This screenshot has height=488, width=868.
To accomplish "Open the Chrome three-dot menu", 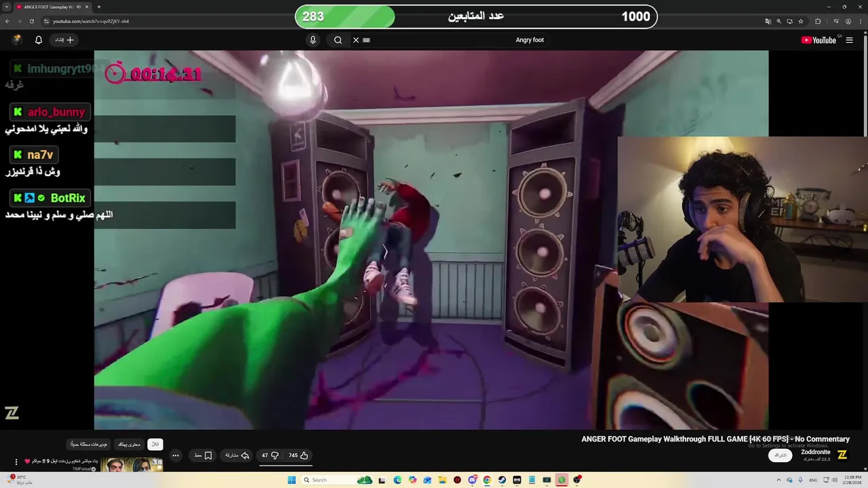I will [x=859, y=21].
